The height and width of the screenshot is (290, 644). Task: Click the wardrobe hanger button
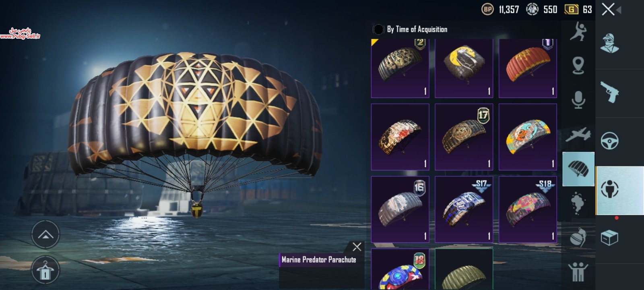pos(45,270)
